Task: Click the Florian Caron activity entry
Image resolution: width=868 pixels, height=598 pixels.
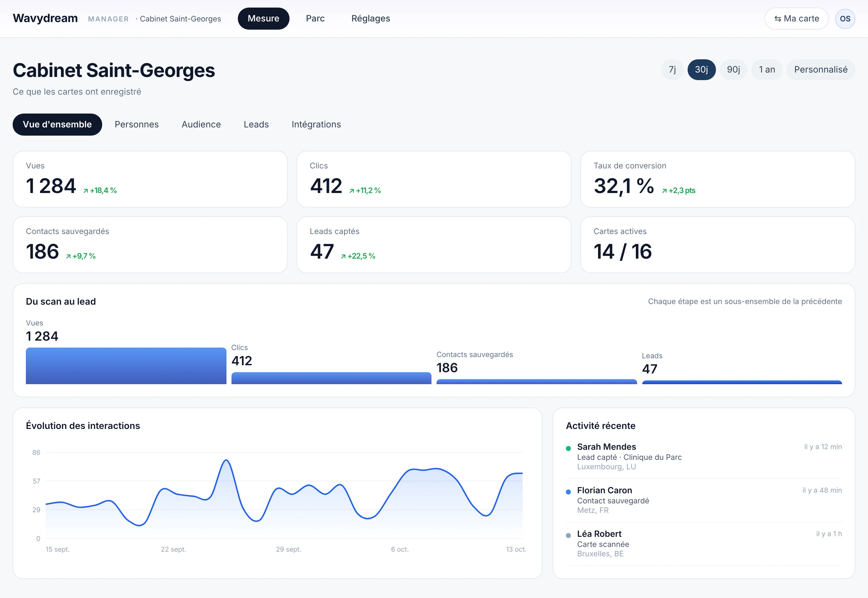Action: tap(704, 500)
